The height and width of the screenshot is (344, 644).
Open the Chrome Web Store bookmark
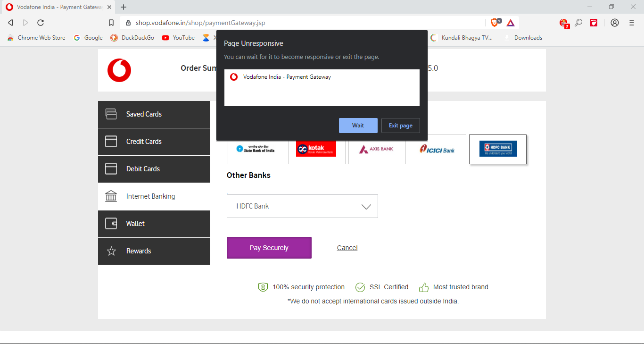coord(36,38)
